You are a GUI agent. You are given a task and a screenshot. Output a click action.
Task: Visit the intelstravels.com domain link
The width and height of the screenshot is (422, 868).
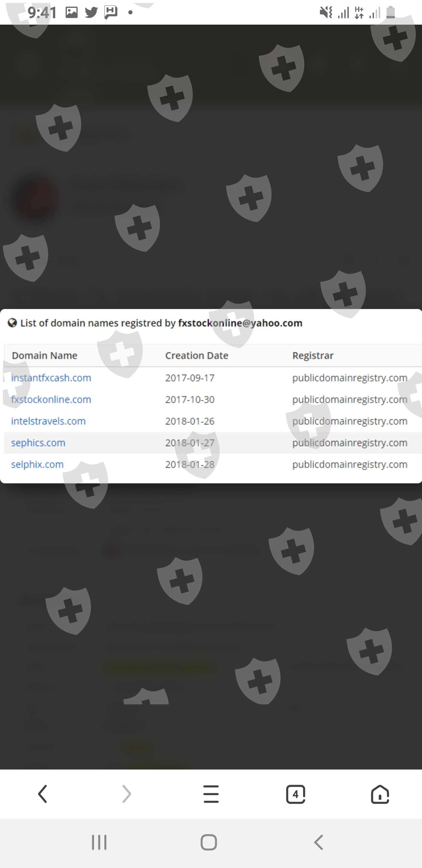tap(48, 421)
